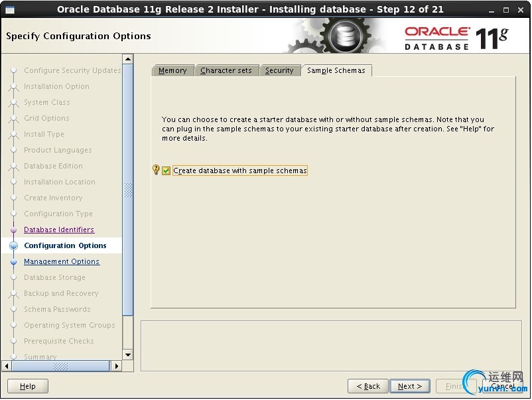Click the horizontal scrollbar thumb under step list
The width and height of the screenshot is (532, 400).
(61, 366)
